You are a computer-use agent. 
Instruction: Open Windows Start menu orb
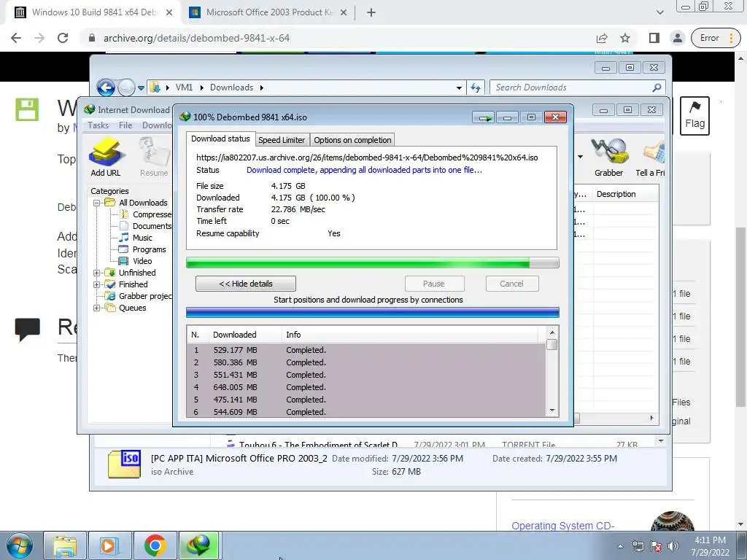point(20,545)
